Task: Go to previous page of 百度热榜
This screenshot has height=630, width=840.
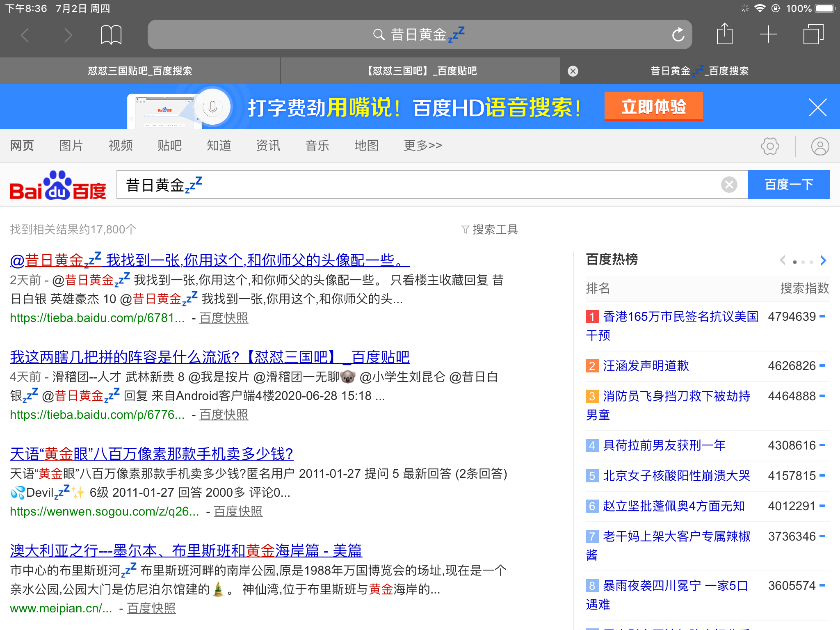Action: tap(783, 260)
